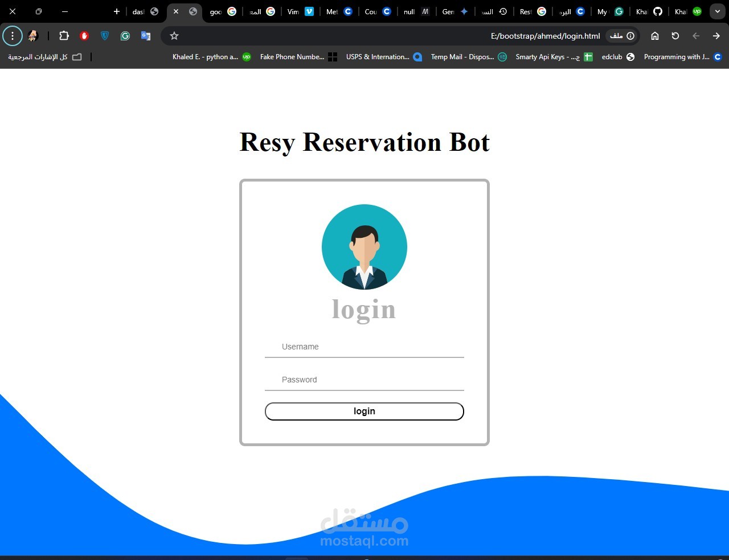The width and height of the screenshot is (729, 560).
Task: Focus the Username input field
Action: click(x=364, y=347)
